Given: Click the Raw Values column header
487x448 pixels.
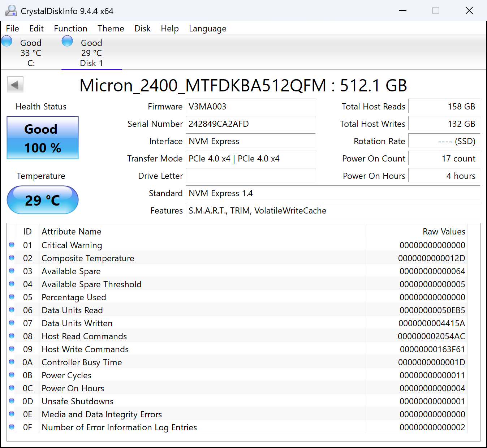Looking at the screenshot, I should [x=444, y=232].
